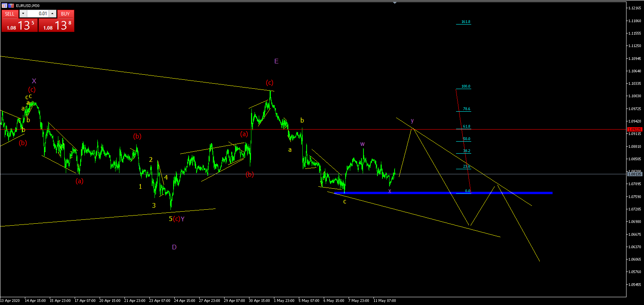The image size is (644, 305).
Task: Click the chart shift triangle marker at top
Action: tap(395, 3)
